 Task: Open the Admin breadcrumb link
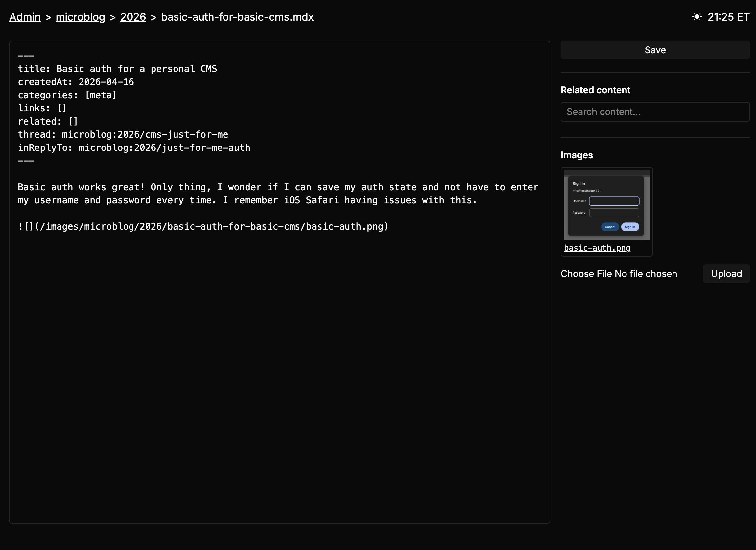tap(25, 17)
